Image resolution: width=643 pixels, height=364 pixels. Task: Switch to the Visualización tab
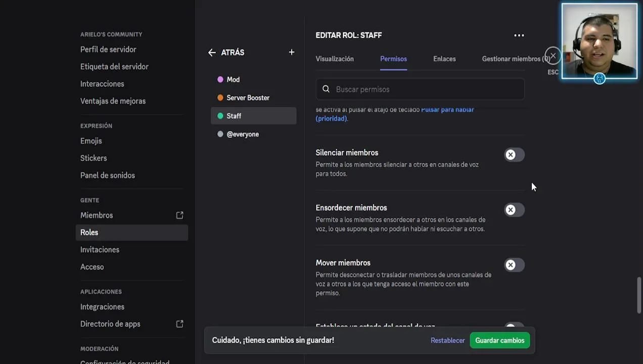(335, 59)
